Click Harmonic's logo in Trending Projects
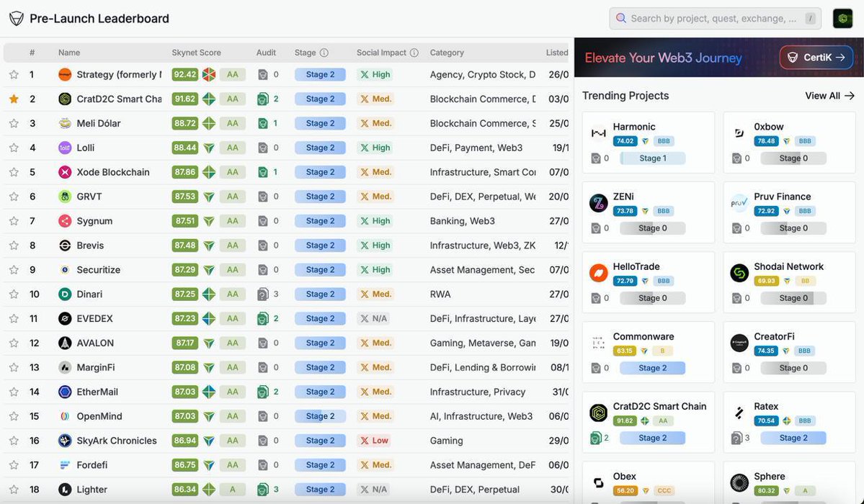This screenshot has width=864, height=504. point(599,131)
